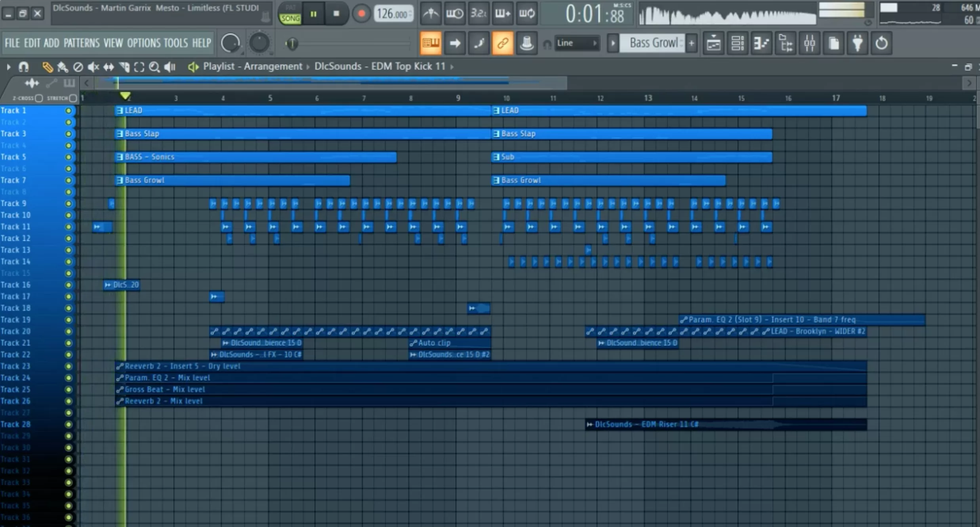
Task: Toggle the typing keyboard to piano icon
Action: [431, 43]
